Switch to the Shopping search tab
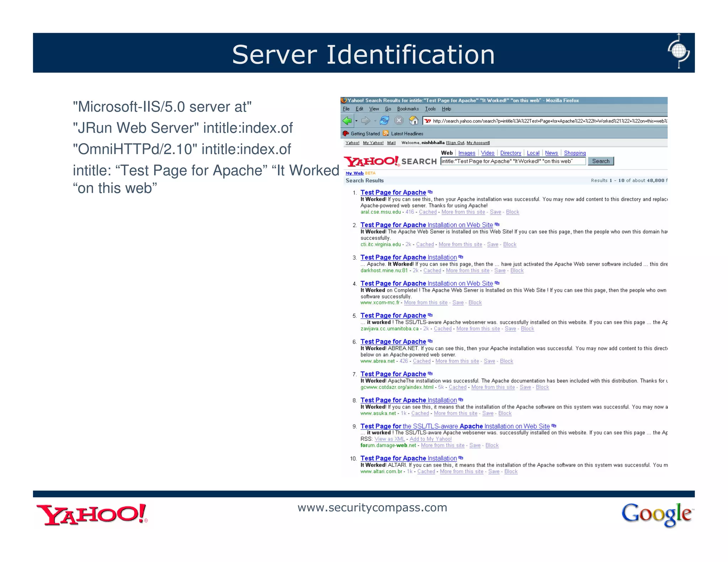The image size is (728, 562). click(x=575, y=153)
